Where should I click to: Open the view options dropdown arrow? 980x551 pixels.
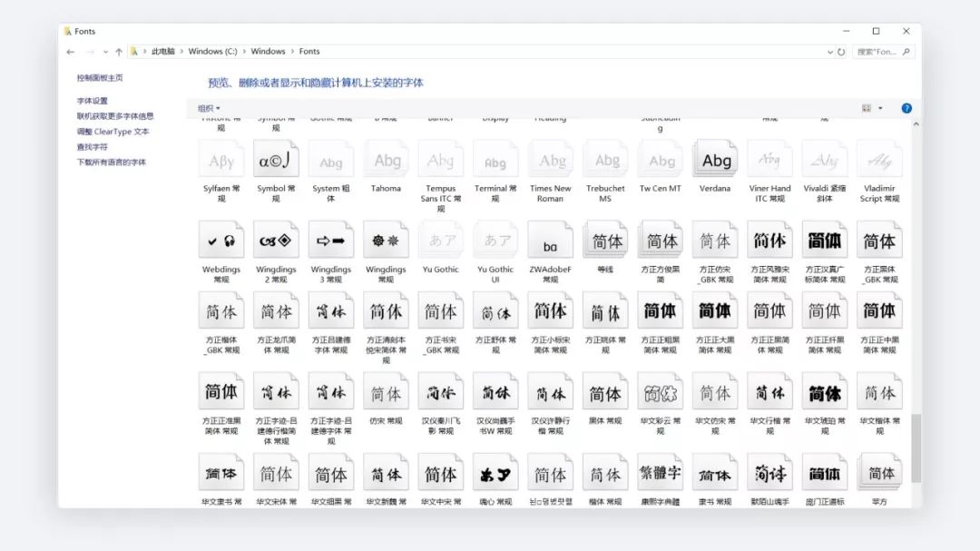[880, 108]
